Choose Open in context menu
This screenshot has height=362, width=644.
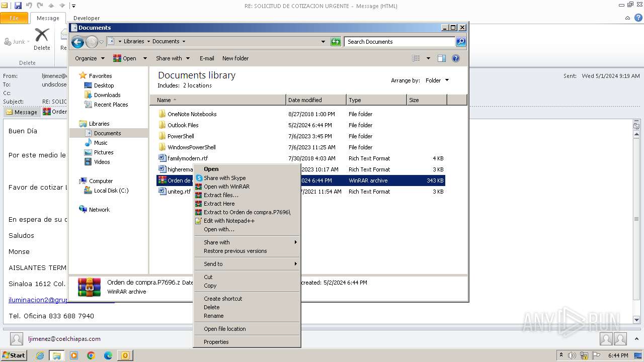click(247, 169)
